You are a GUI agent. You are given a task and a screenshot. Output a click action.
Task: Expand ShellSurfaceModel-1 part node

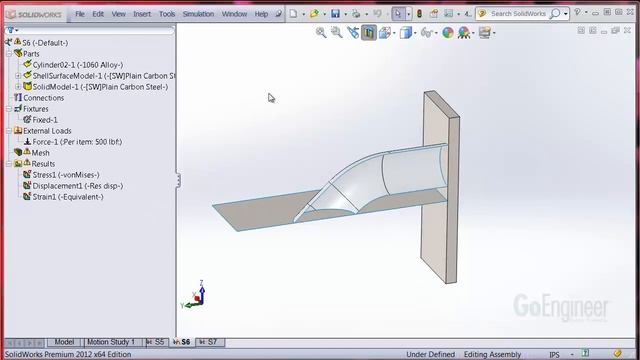click(x=18, y=76)
